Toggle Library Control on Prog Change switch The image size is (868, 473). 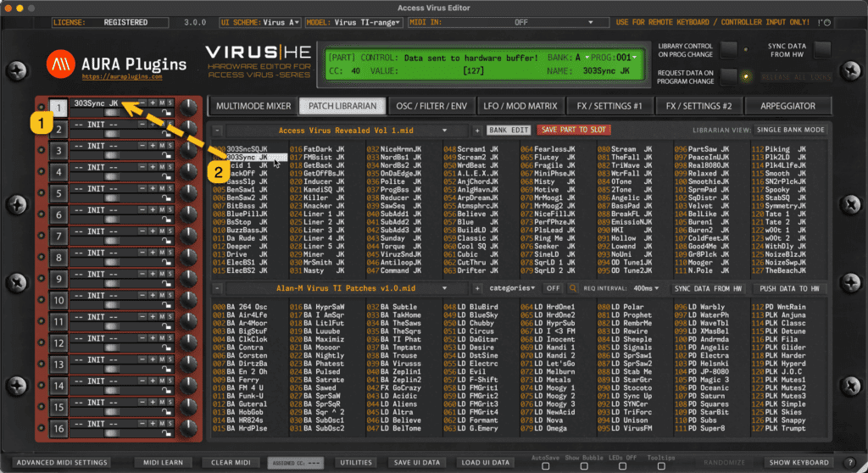(728, 50)
